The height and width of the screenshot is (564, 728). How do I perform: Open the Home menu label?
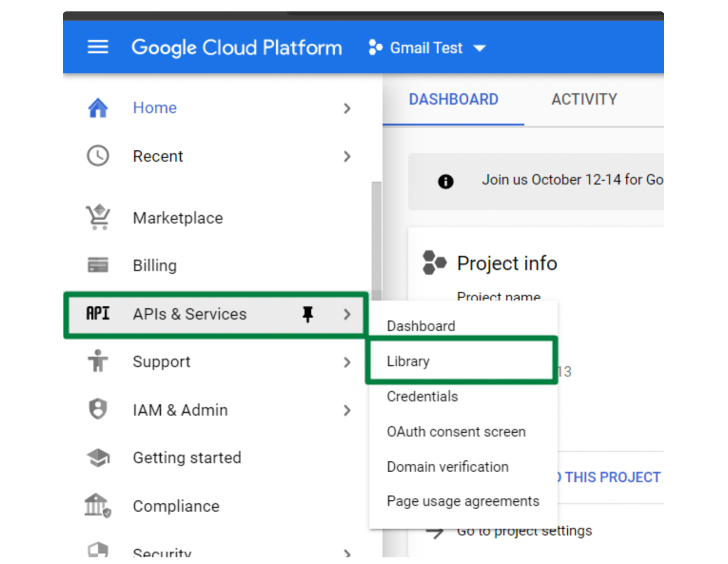[155, 108]
